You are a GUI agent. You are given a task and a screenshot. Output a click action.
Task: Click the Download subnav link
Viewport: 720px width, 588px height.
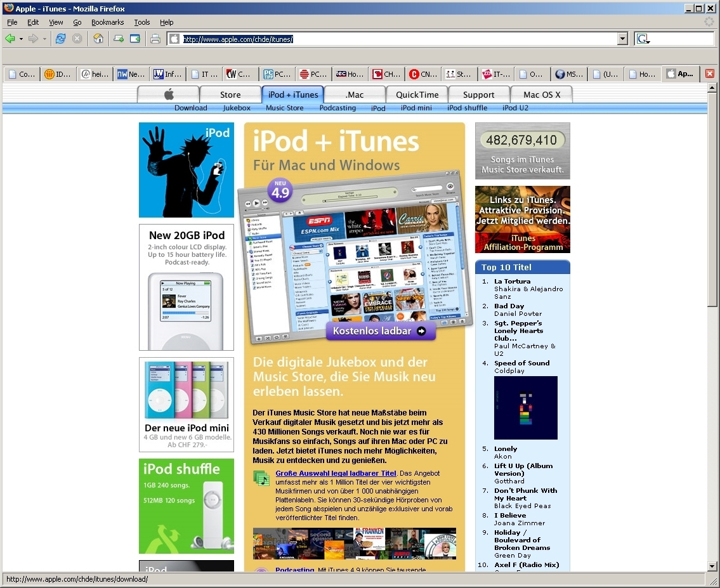190,108
